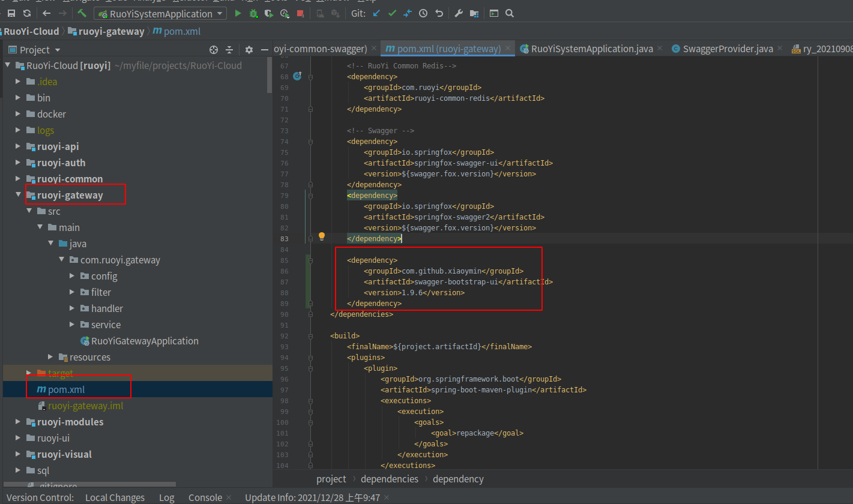
Task: Stop the running application
Action: [x=300, y=13]
